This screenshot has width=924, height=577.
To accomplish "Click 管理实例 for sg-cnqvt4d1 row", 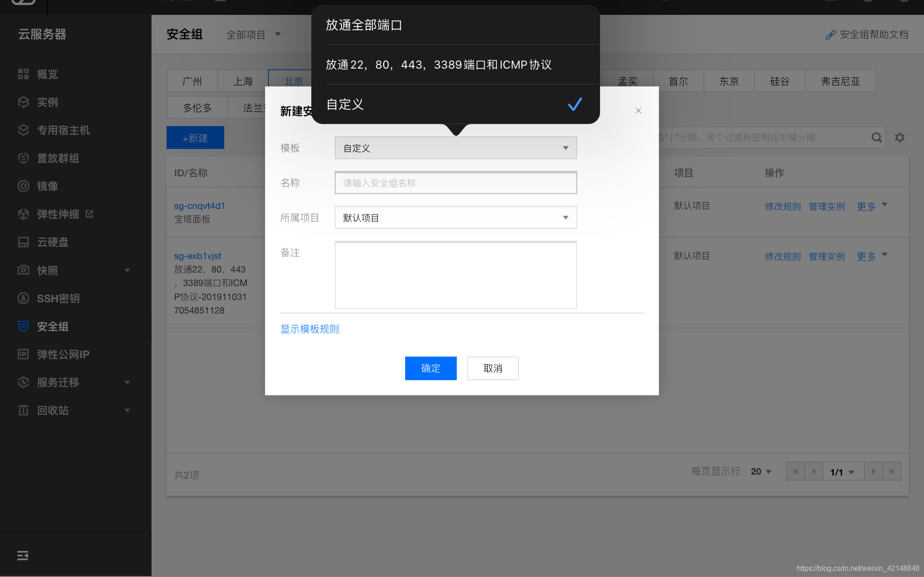I will pos(827,206).
